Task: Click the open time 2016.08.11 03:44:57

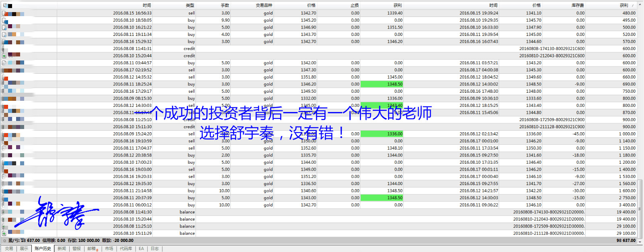Action: (x=132, y=63)
